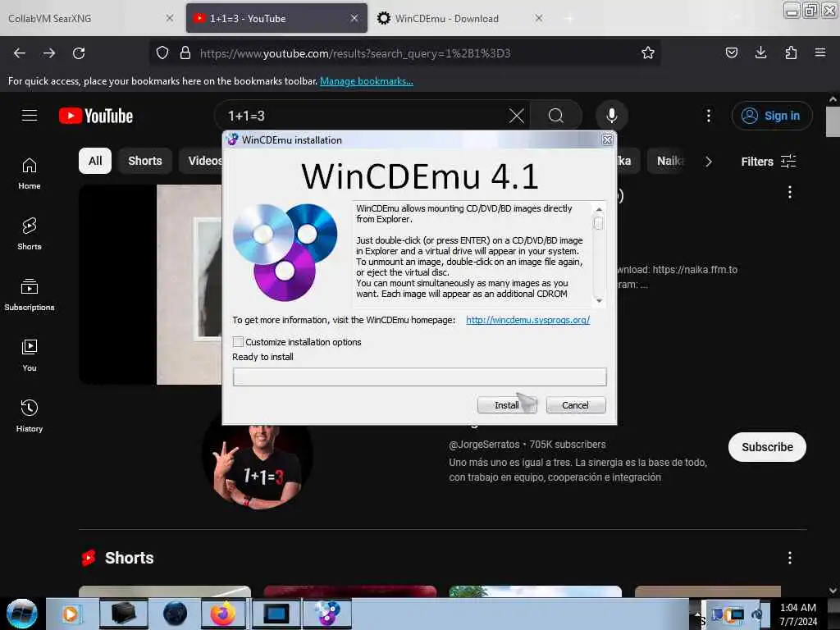The image size is (840, 630).
Task: Open Firefox extensions menu
Action: (x=791, y=52)
